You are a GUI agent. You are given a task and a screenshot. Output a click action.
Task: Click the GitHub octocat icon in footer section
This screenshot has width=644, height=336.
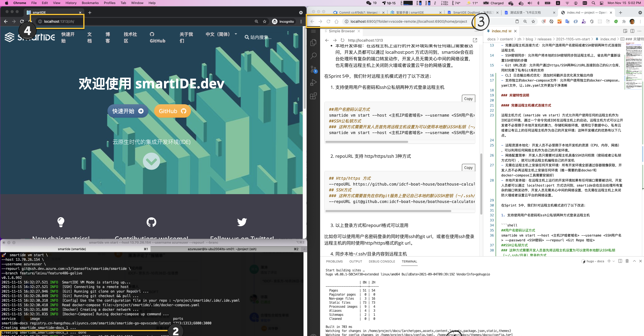[151, 222]
